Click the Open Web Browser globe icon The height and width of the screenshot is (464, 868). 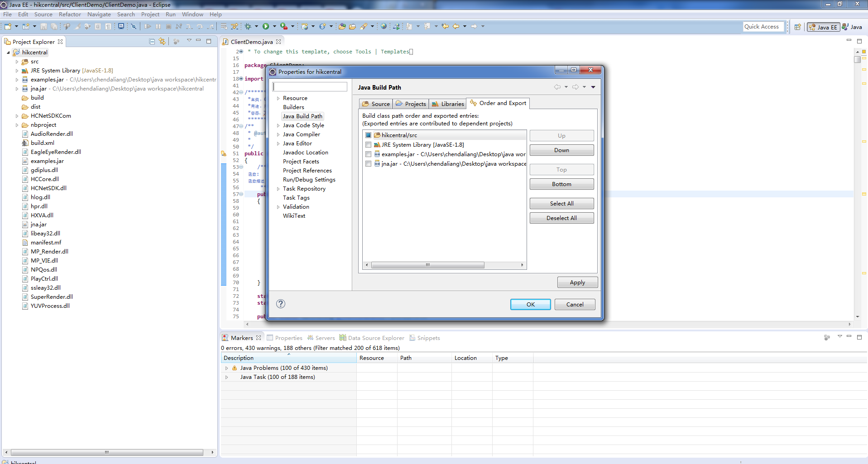point(384,26)
